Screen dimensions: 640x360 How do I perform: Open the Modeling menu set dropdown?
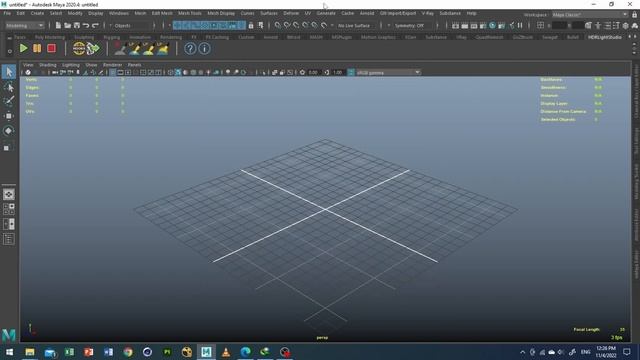point(24,25)
